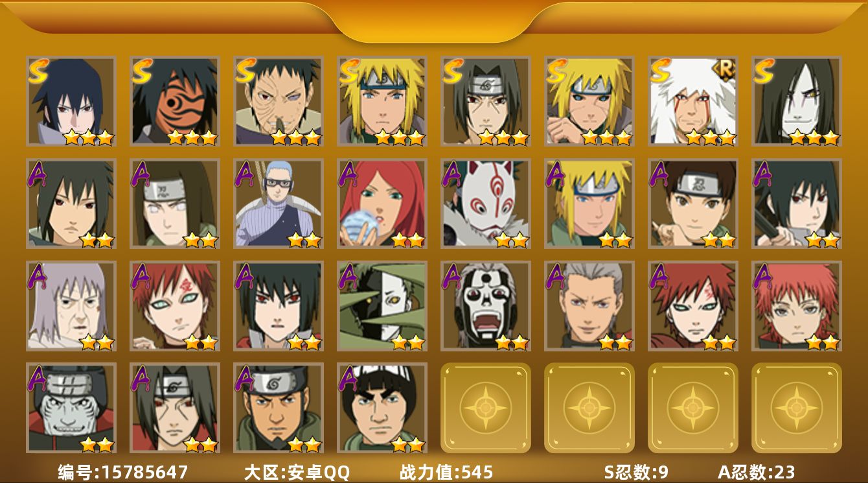
Task: Choose the pale long-haired S-rank snake ninja
Action: tap(797, 101)
